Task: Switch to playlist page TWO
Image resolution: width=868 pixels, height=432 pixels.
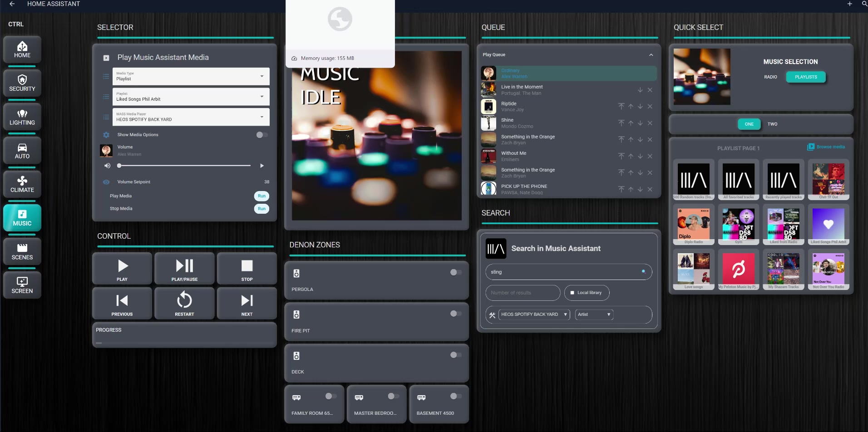Action: [x=772, y=124]
